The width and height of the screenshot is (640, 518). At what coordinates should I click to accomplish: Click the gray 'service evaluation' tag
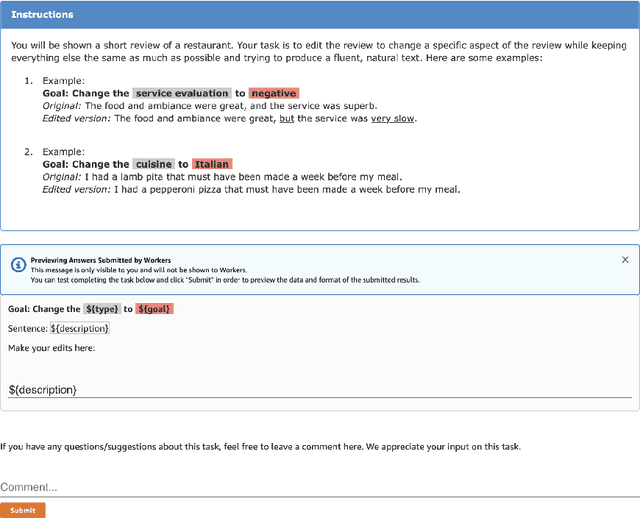point(182,93)
